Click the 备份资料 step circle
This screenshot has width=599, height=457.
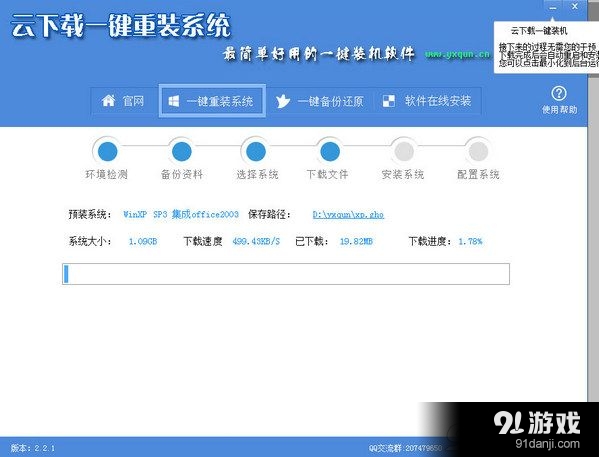[x=181, y=151]
